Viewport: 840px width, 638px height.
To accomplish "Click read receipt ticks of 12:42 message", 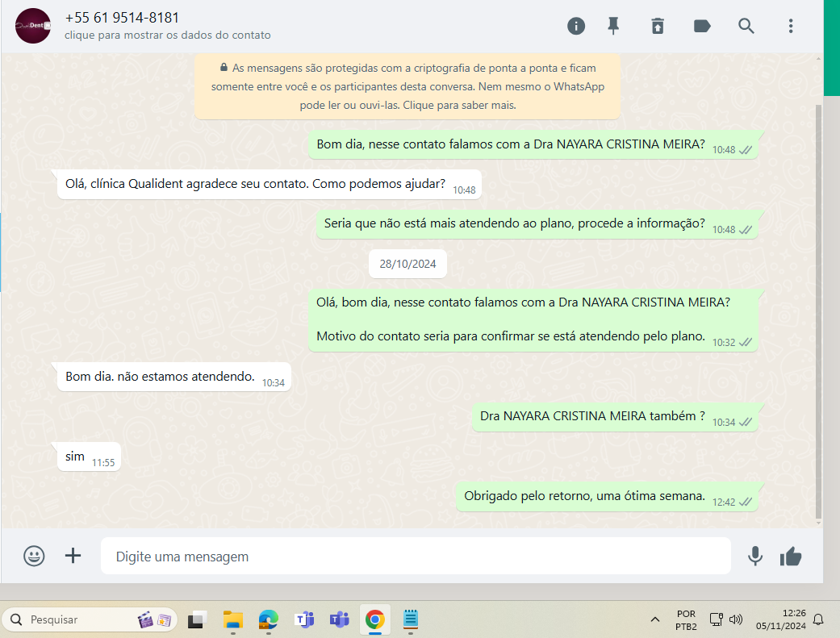I will [746, 502].
